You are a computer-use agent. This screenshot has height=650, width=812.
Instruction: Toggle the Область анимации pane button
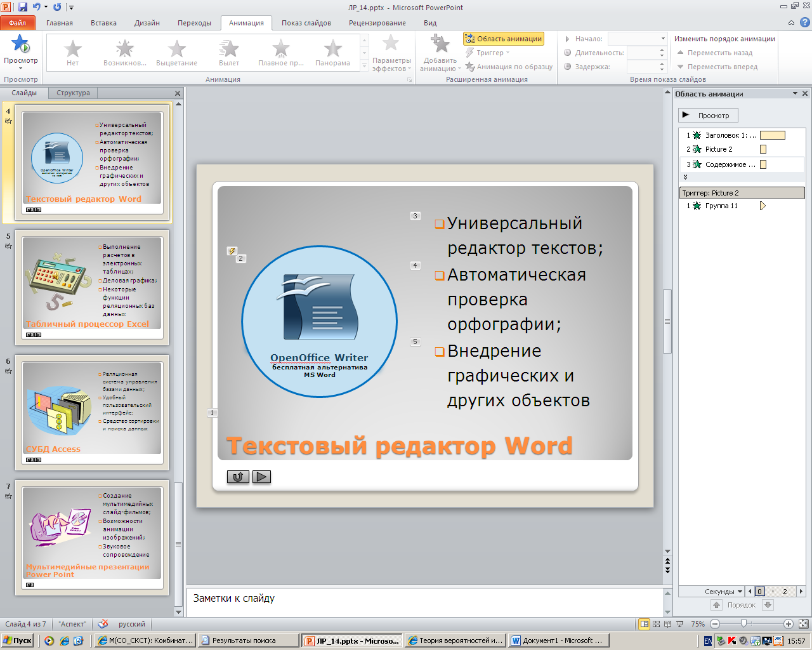pyautogui.click(x=504, y=39)
